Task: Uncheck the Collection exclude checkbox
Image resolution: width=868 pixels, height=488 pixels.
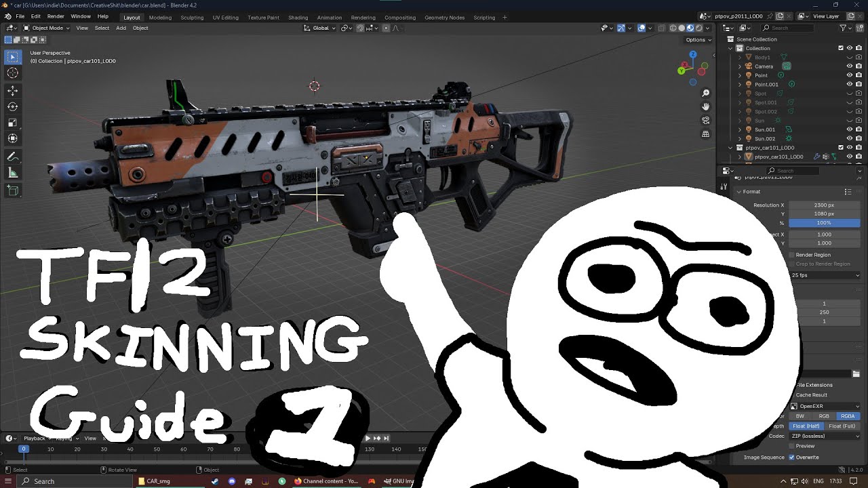Action: click(841, 48)
